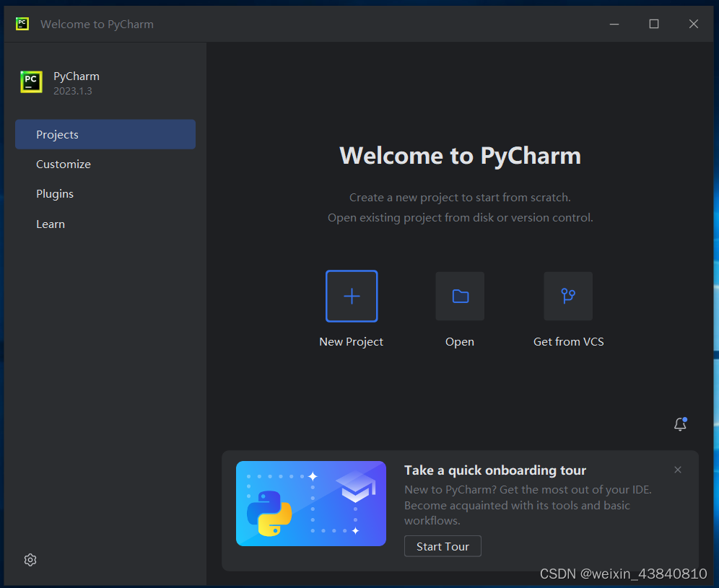719x588 pixels.
Task: Start the onboarding tour
Action: (x=443, y=546)
